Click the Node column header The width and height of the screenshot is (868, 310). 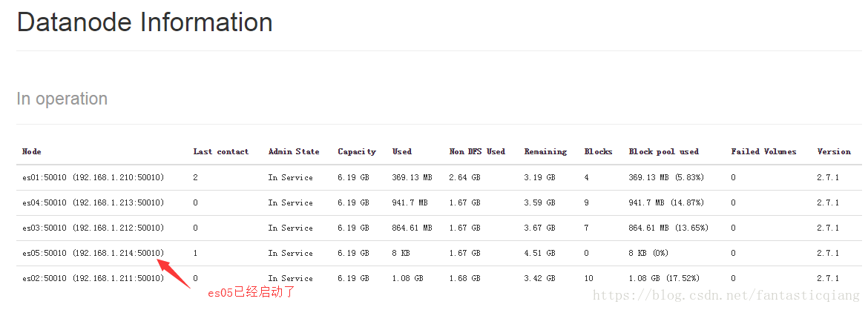32,151
